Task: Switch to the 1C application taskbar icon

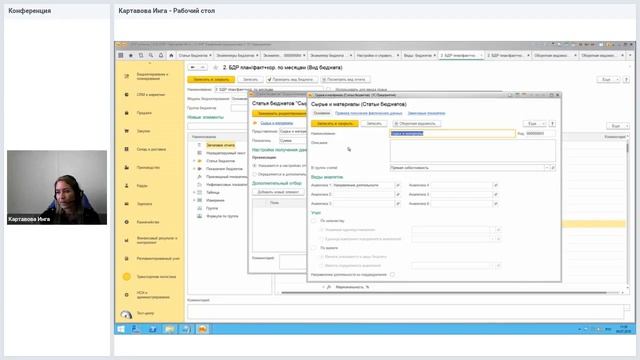Action: (x=202, y=329)
